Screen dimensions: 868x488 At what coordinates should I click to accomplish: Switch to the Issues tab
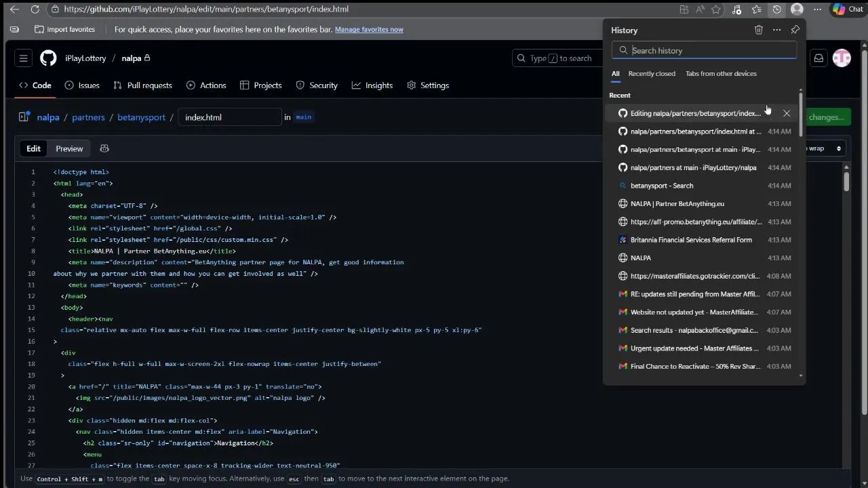[x=82, y=85]
